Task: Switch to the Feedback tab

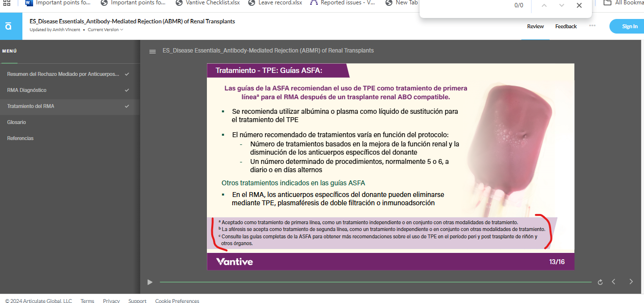Action: point(566,26)
